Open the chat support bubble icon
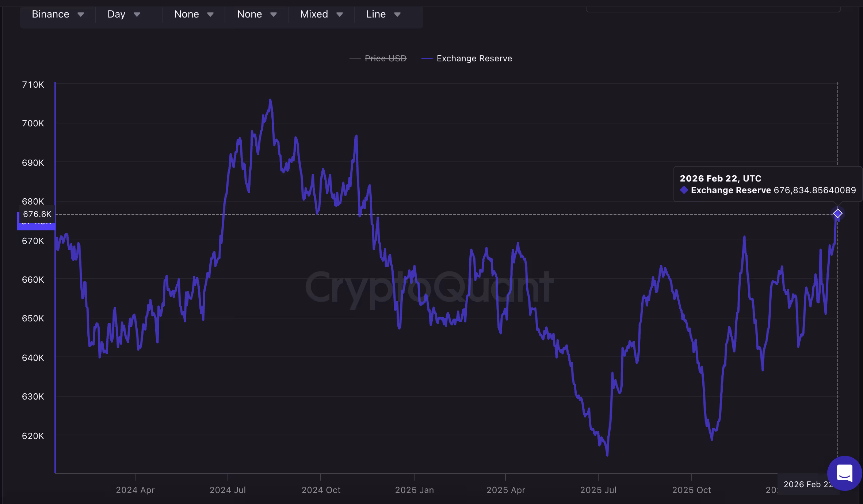The width and height of the screenshot is (863, 504). coord(844,474)
